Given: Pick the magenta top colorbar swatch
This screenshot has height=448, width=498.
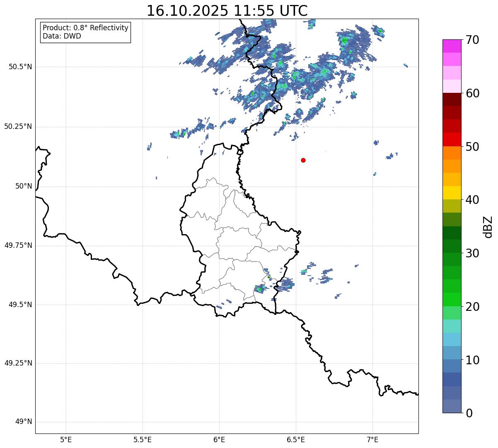Looking at the screenshot, I should click(x=452, y=46).
